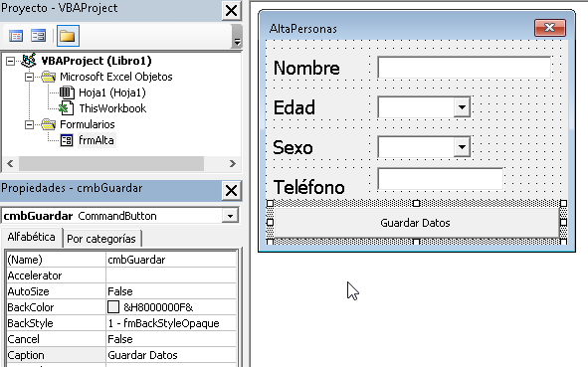
Task: Select ThisWorkbook in project tree
Action: pos(112,108)
